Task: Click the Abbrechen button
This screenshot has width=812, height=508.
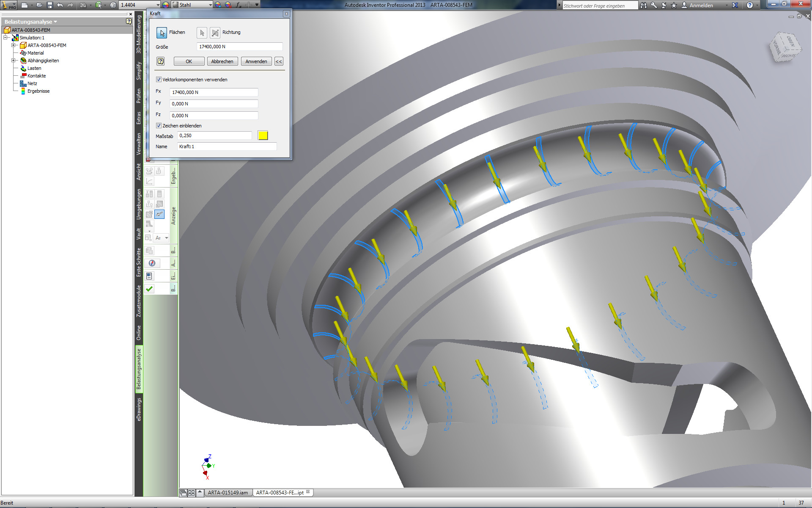Action: (x=222, y=61)
